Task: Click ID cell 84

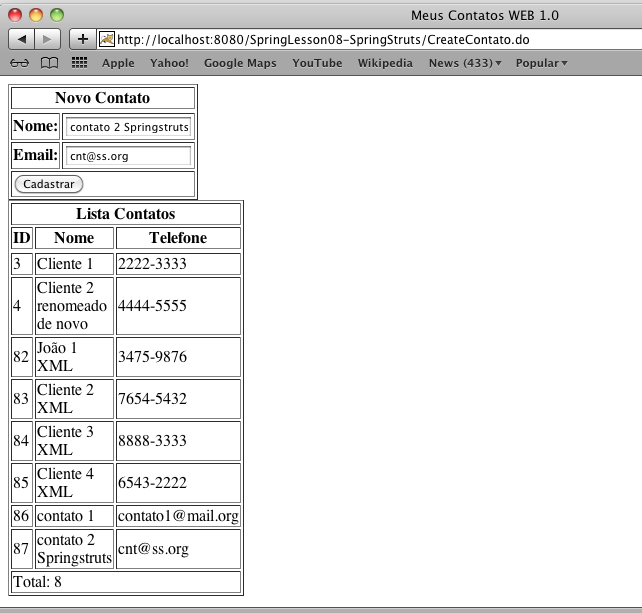Action: [22, 441]
